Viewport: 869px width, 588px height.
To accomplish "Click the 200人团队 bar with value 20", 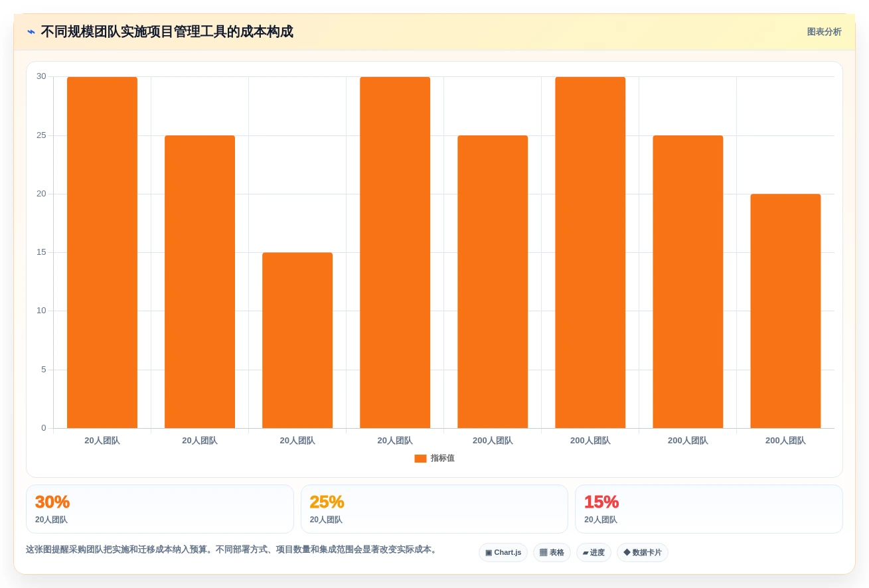I will [785, 311].
